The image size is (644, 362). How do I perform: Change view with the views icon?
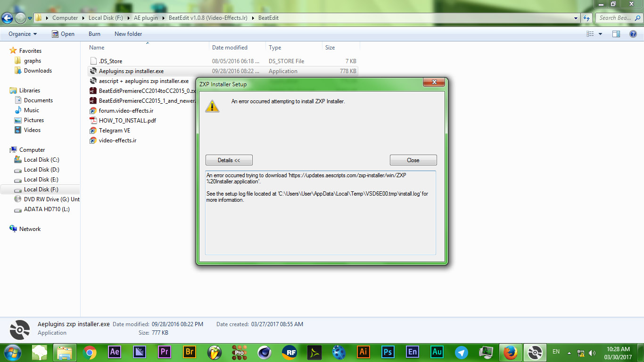590,34
